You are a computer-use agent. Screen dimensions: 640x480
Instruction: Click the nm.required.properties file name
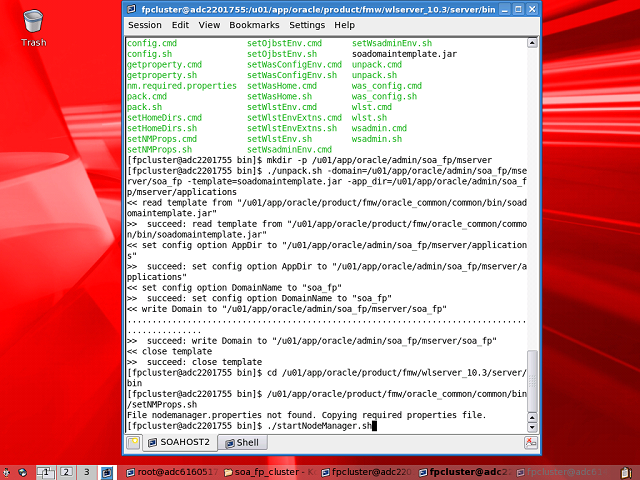pos(182,86)
